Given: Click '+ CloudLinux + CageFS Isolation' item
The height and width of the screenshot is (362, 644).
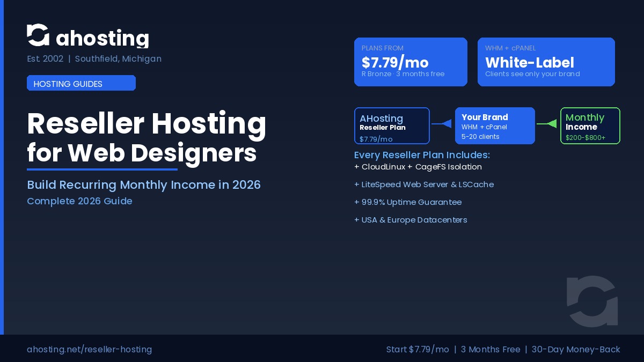Looking at the screenshot, I should coord(418,167).
